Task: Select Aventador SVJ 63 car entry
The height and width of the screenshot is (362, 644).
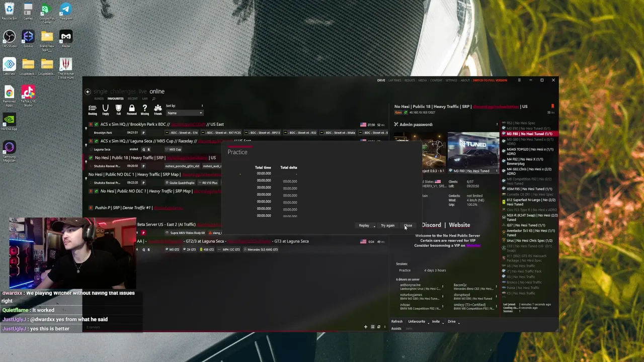Action: (530, 232)
